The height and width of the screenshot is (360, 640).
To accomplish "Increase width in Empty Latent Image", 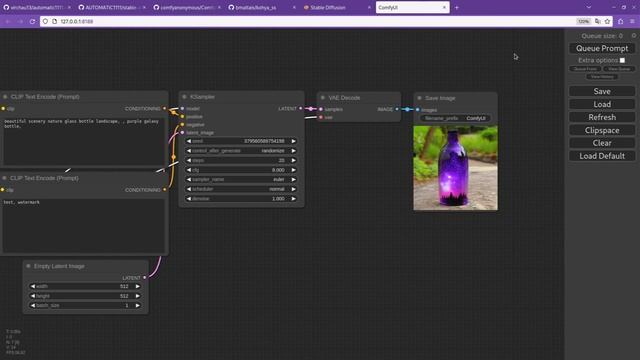I will click(138, 287).
